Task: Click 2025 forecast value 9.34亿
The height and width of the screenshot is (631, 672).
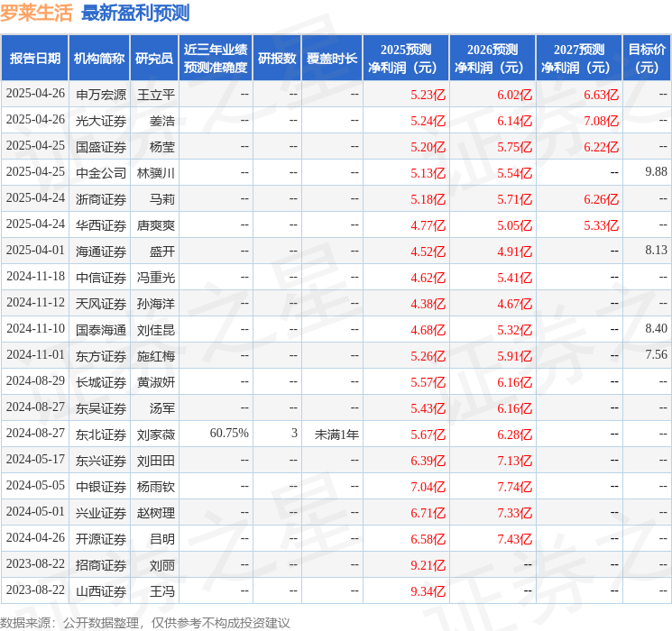Action: (x=428, y=591)
